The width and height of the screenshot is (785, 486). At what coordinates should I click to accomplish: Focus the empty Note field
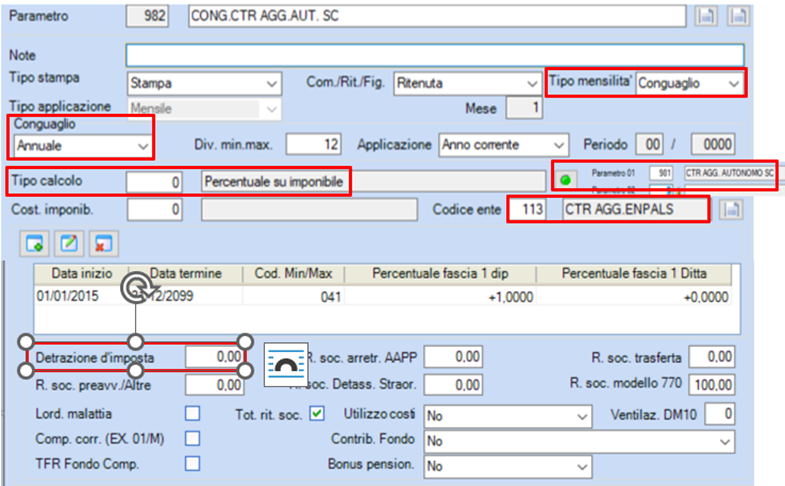[x=435, y=55]
